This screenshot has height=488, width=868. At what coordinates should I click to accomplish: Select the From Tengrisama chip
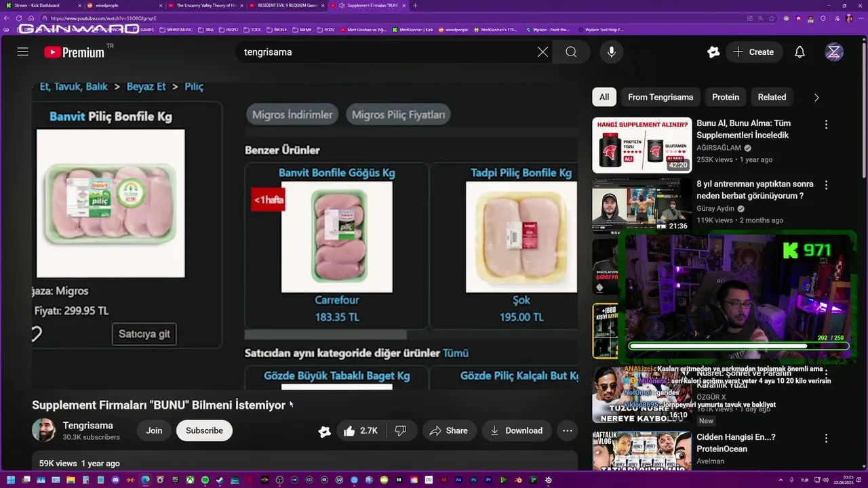click(x=660, y=97)
